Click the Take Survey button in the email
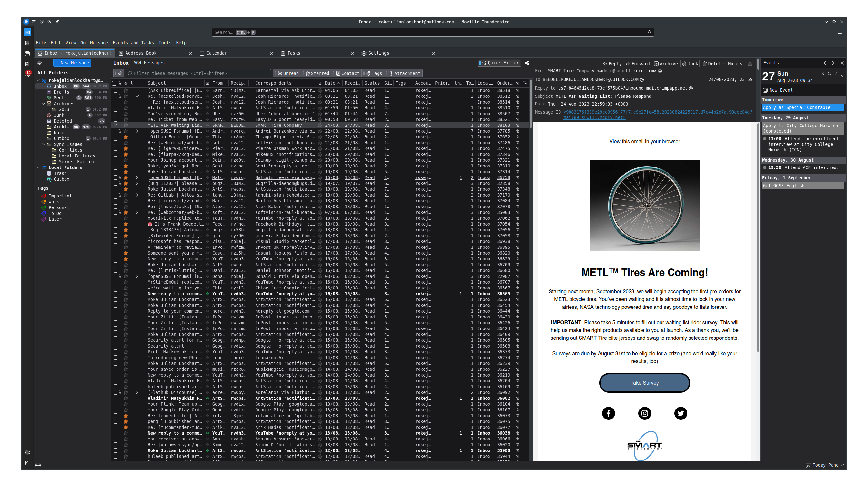 pyautogui.click(x=644, y=383)
